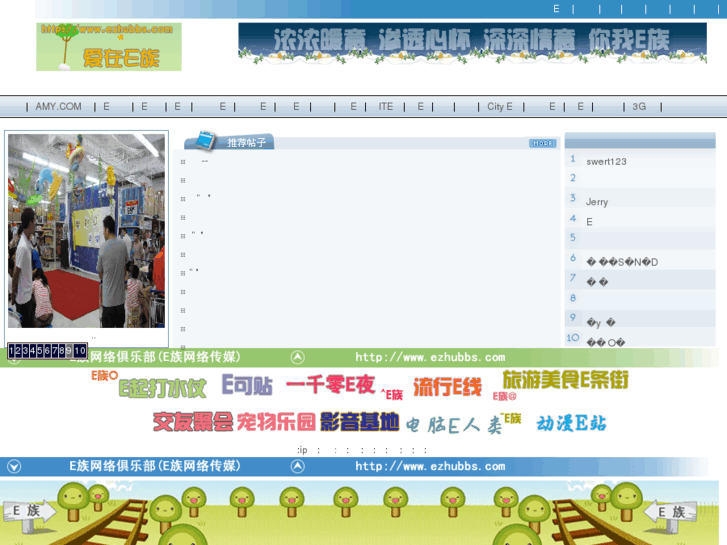727x545 pixels.
Task: Click the notebook icon beside 推荐帖子
Action: [205, 141]
